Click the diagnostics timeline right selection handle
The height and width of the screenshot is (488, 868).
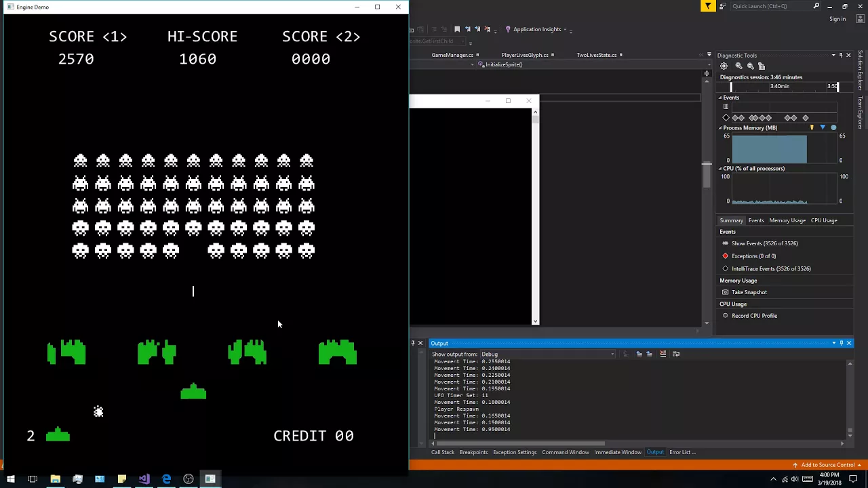[837, 87]
